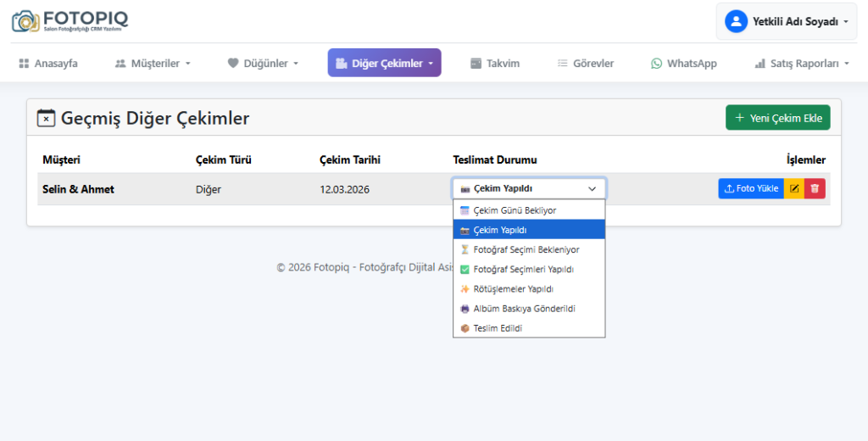Open Yetkili Adı Soyadı account menu

(x=787, y=21)
